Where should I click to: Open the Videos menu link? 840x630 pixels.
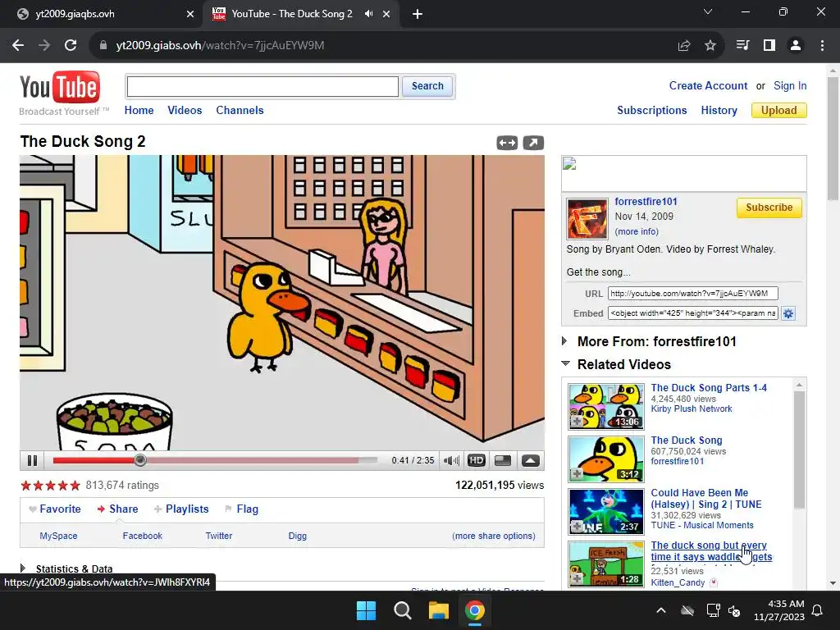185,111
